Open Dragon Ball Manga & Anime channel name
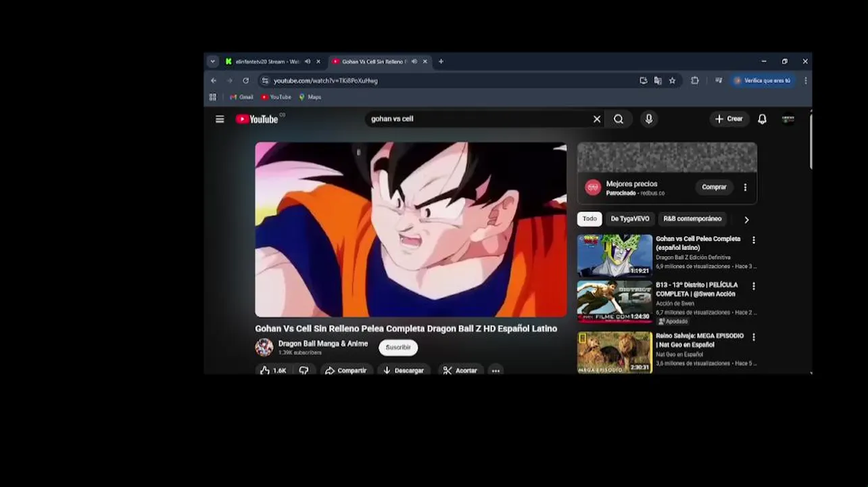This screenshot has height=487, width=868. click(323, 344)
